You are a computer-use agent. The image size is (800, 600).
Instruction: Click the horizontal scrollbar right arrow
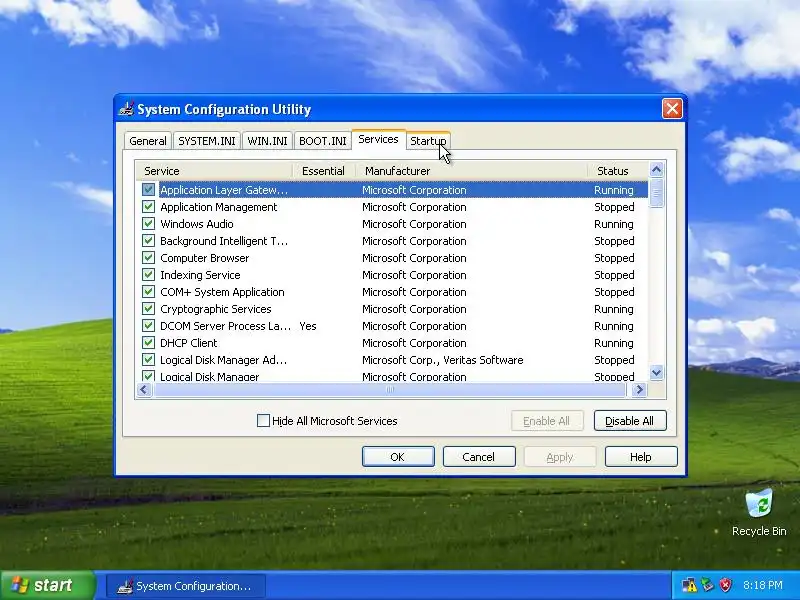point(639,390)
